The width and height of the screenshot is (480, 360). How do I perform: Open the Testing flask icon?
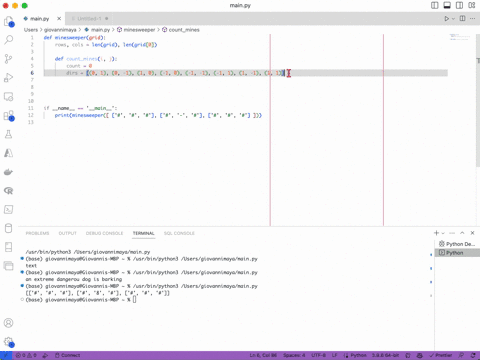click(9, 134)
